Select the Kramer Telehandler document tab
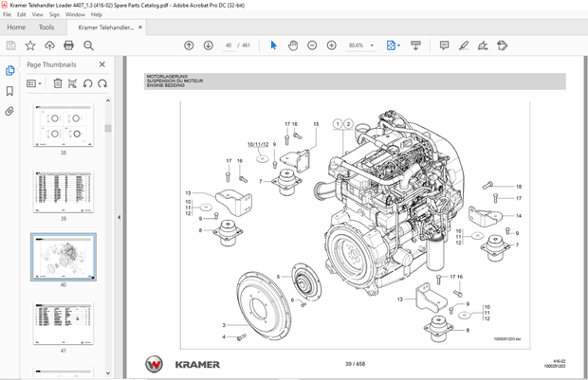The image size is (588, 380). 106,27
